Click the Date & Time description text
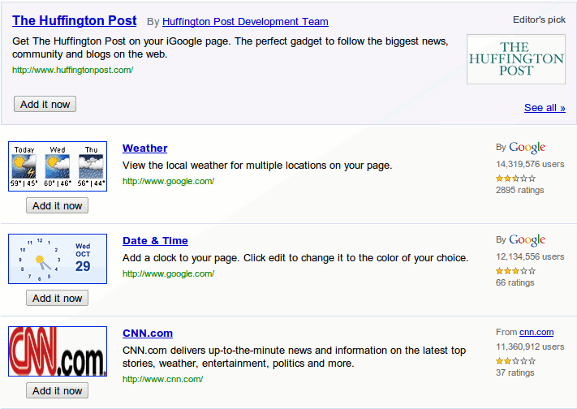Image resolution: width=577 pixels, height=409 pixels. tap(295, 258)
